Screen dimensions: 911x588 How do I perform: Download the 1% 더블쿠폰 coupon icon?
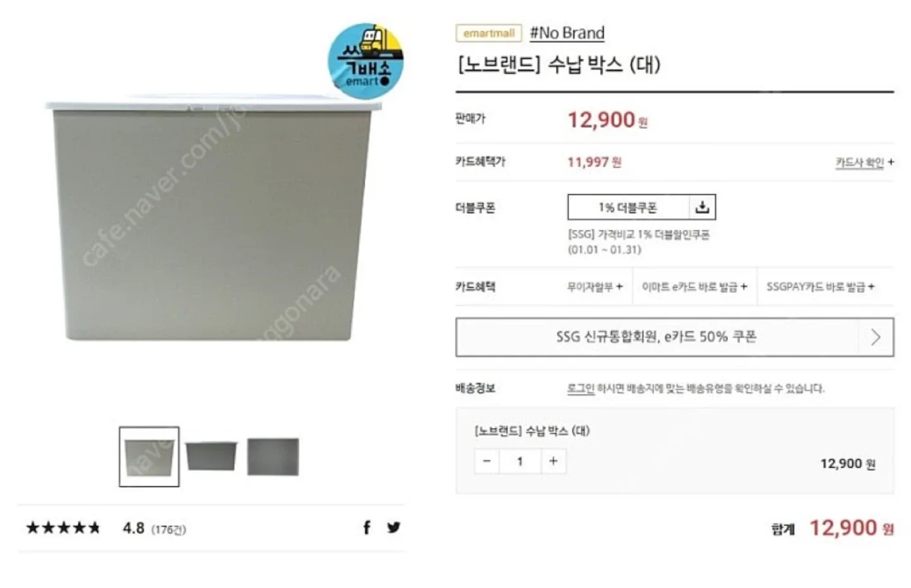(x=702, y=207)
